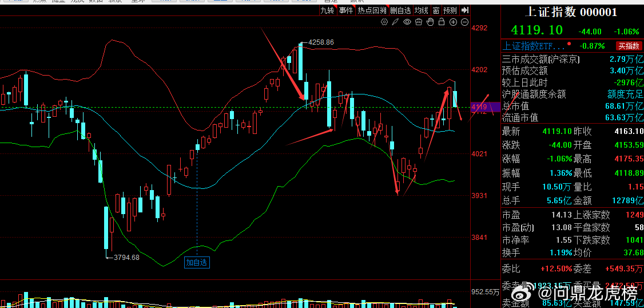
Task: Click the purple 4119 price axis marker
Action: tap(485, 107)
